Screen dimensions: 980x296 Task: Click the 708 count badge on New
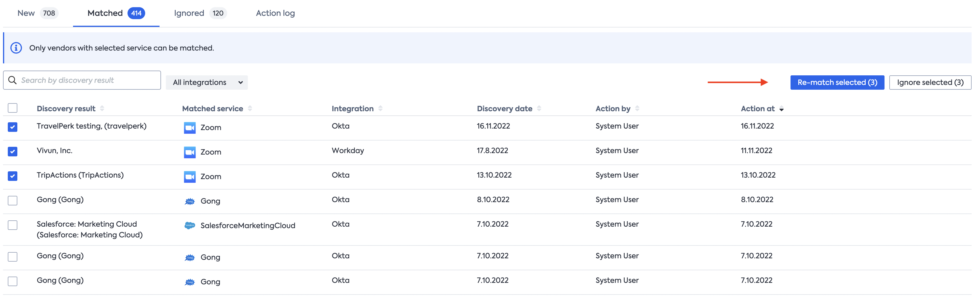coord(49,13)
